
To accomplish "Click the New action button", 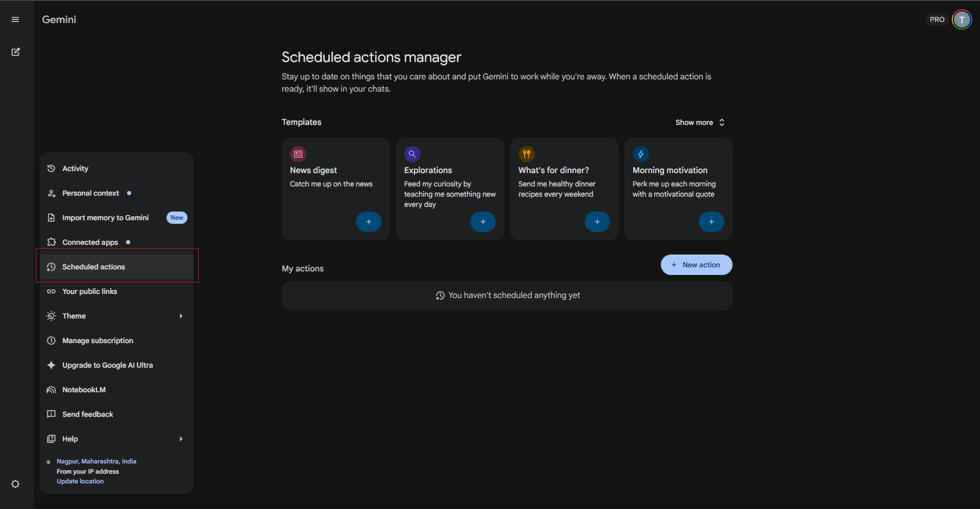I will point(696,265).
